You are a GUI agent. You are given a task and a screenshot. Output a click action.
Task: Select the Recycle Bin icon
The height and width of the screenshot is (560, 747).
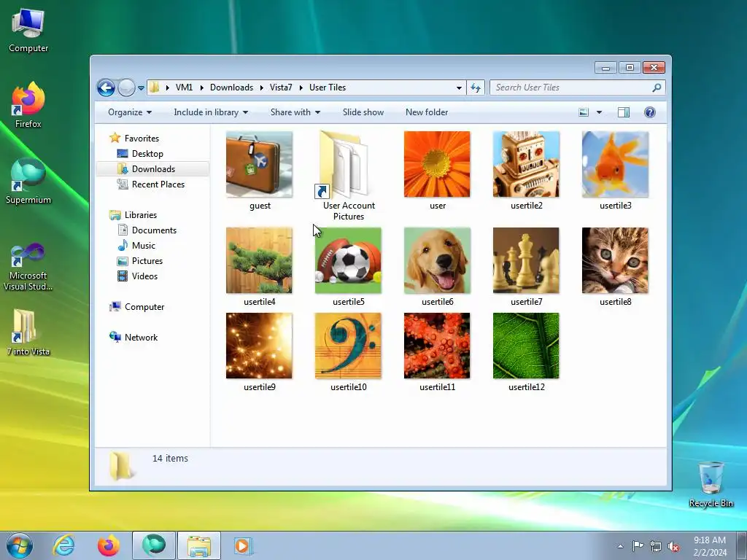(711, 484)
